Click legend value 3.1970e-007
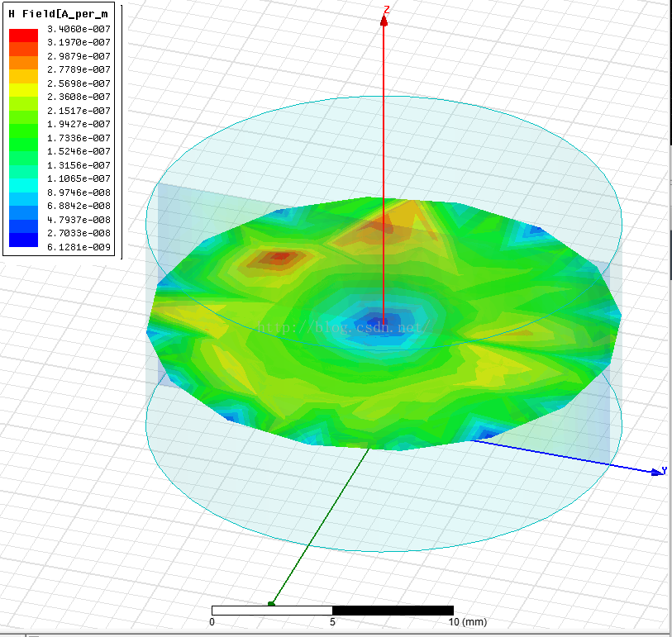The image size is (672, 637). (79, 42)
